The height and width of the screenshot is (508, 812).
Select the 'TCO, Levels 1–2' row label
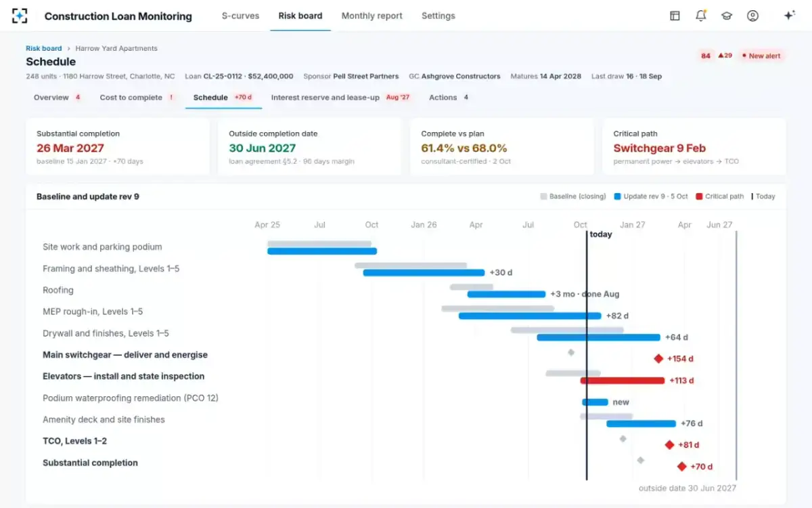(x=74, y=441)
